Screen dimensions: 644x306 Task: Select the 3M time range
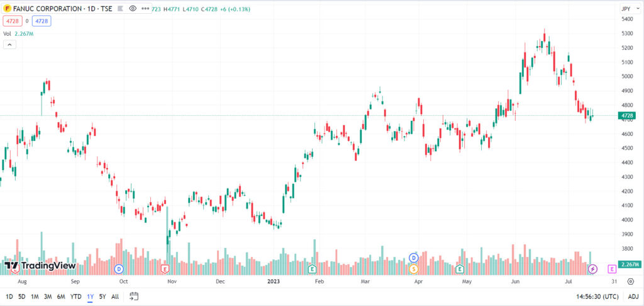click(48, 296)
